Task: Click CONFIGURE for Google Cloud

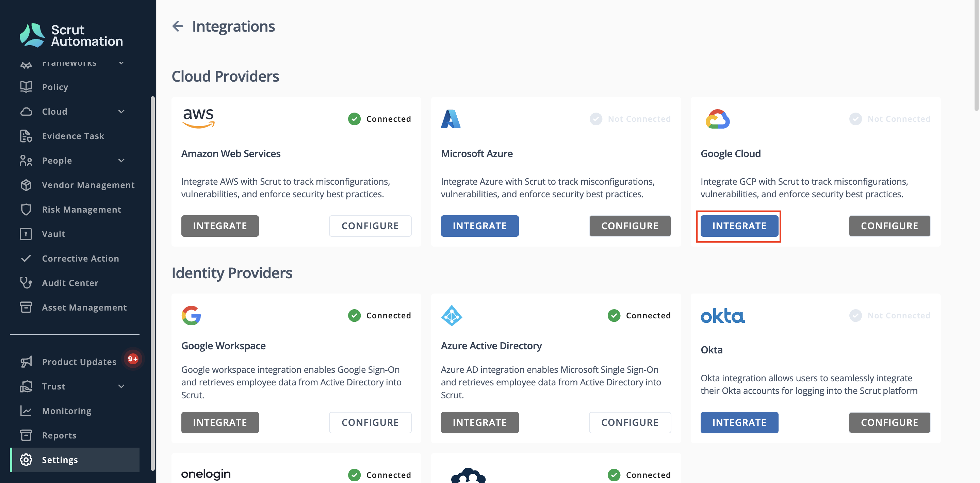Action: click(x=889, y=226)
